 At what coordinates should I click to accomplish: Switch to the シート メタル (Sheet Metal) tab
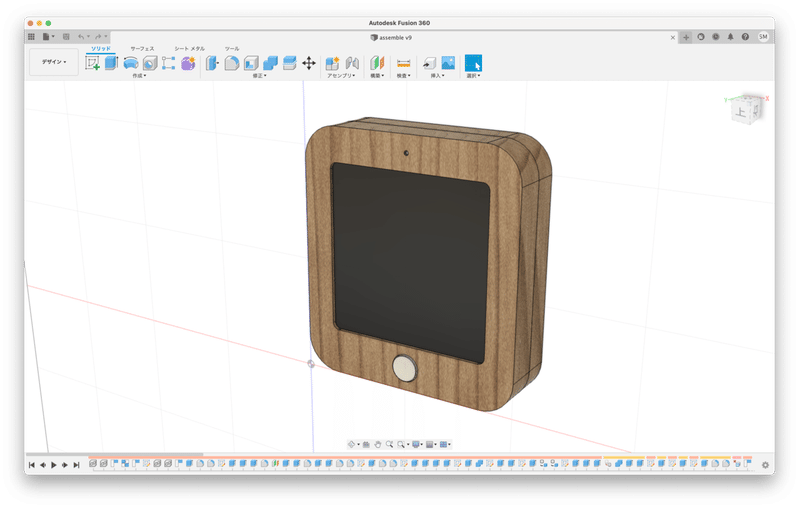pos(189,48)
